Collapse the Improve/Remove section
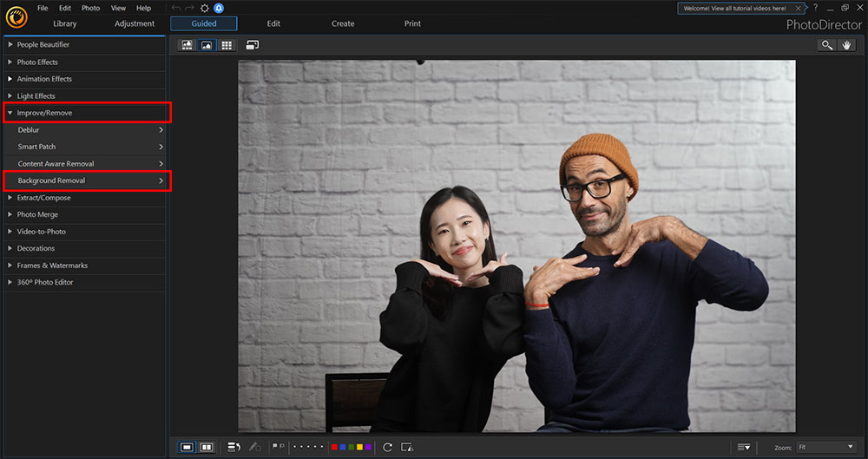Screen dimensions: 868x459 [87, 113]
